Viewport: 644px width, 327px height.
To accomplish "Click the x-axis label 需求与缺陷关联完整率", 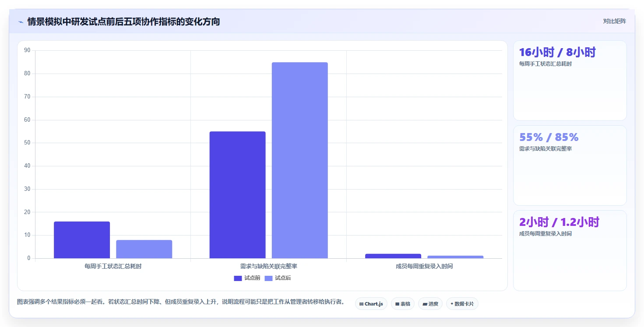I will point(268,266).
